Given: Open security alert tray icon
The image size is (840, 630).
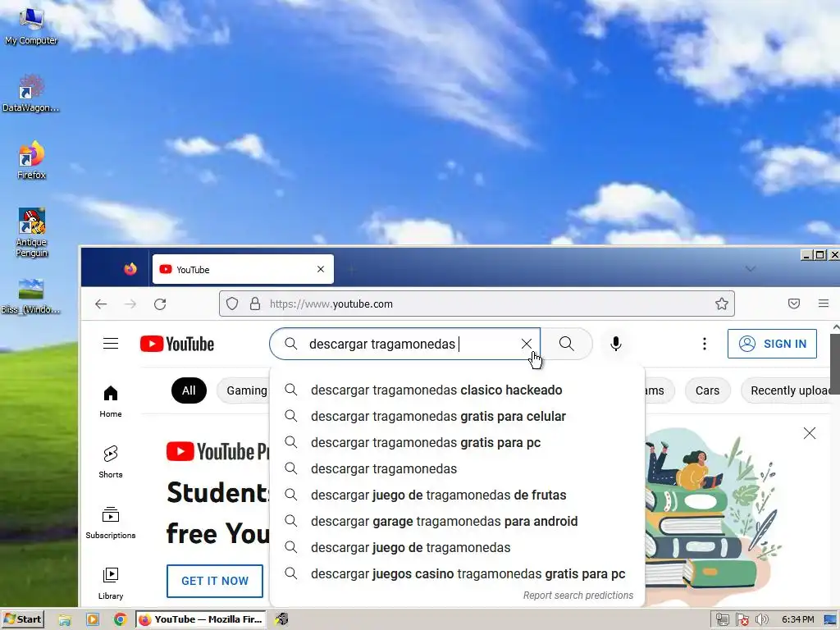Looking at the screenshot, I should tap(742, 620).
